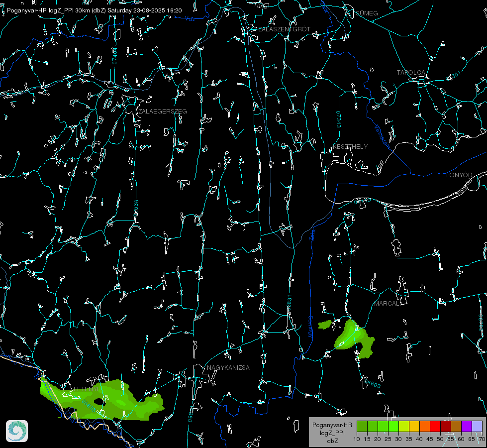Click the Poganyvar-HR text in the legend
The image size is (487, 448).
[332, 425]
